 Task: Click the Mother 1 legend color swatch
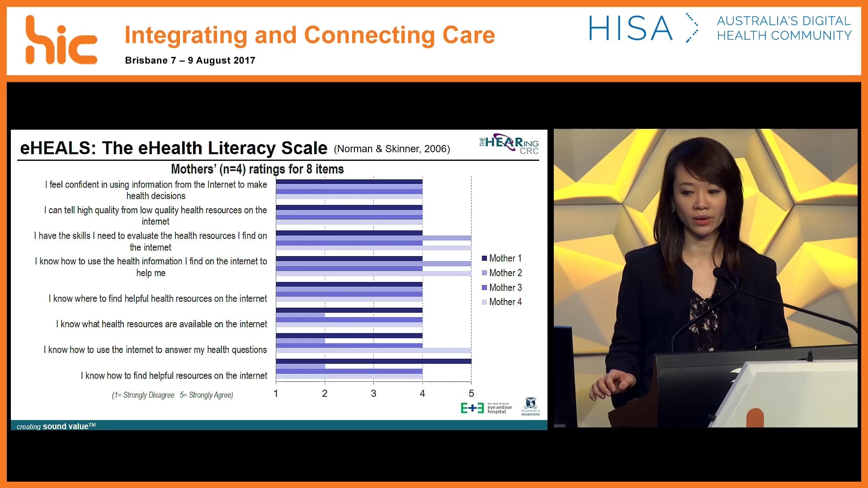484,258
